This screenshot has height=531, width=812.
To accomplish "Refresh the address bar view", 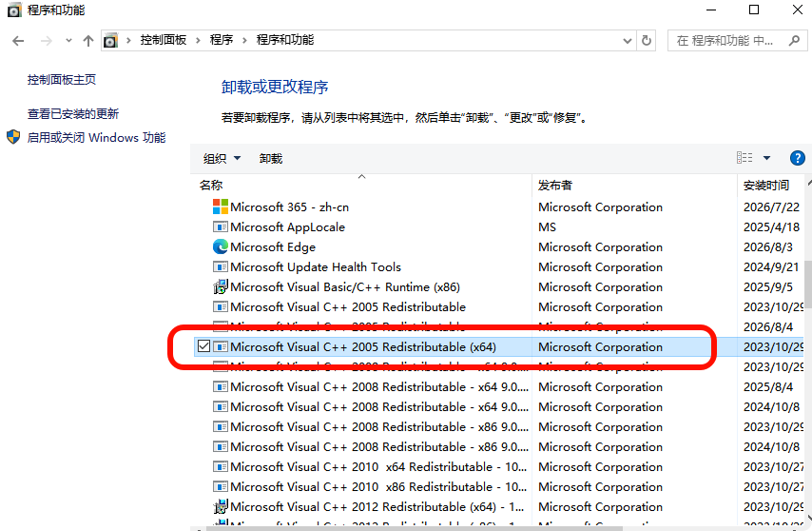I will [x=647, y=40].
